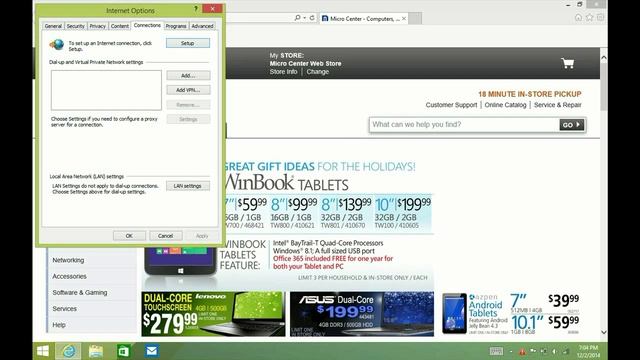This screenshot has height=360, width=640.
Task: Open the touch keyboard tray icon
Action: tap(496, 351)
